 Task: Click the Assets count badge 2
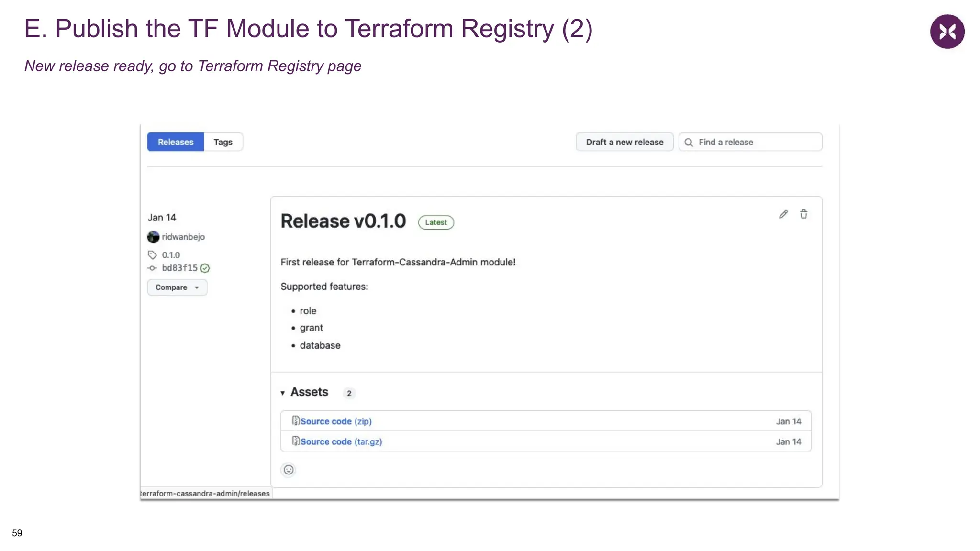point(349,393)
